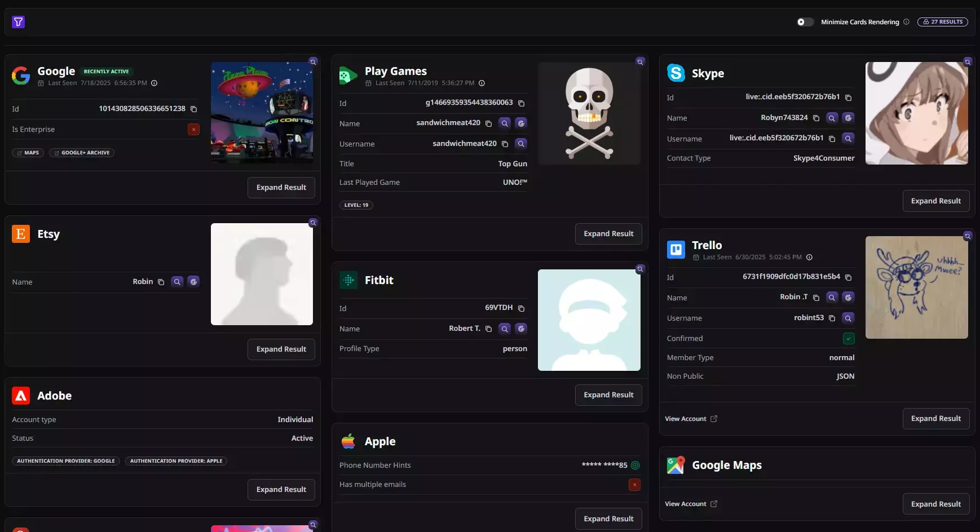Expand the Apple result card
The image size is (980, 532).
(x=608, y=519)
